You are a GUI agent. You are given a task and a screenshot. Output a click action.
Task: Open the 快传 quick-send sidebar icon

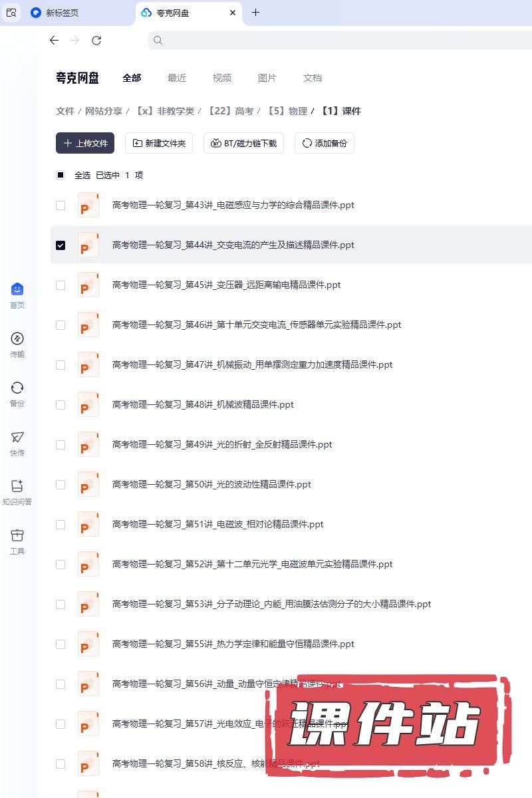coord(17,443)
